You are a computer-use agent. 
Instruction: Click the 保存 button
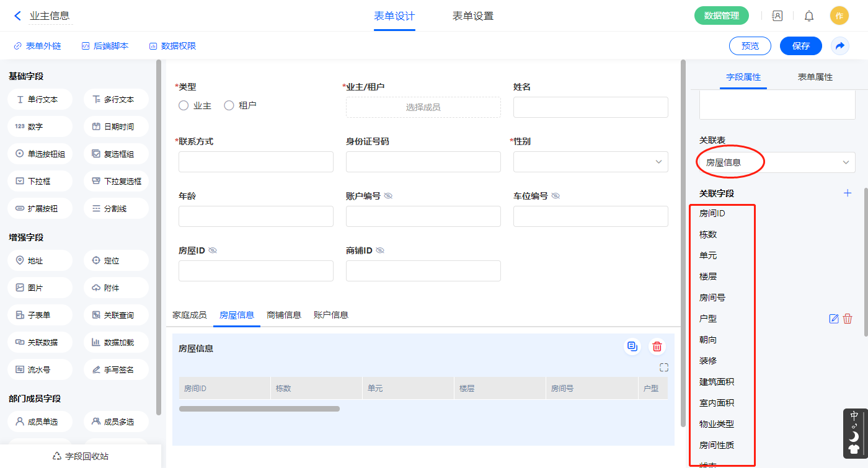coord(800,46)
